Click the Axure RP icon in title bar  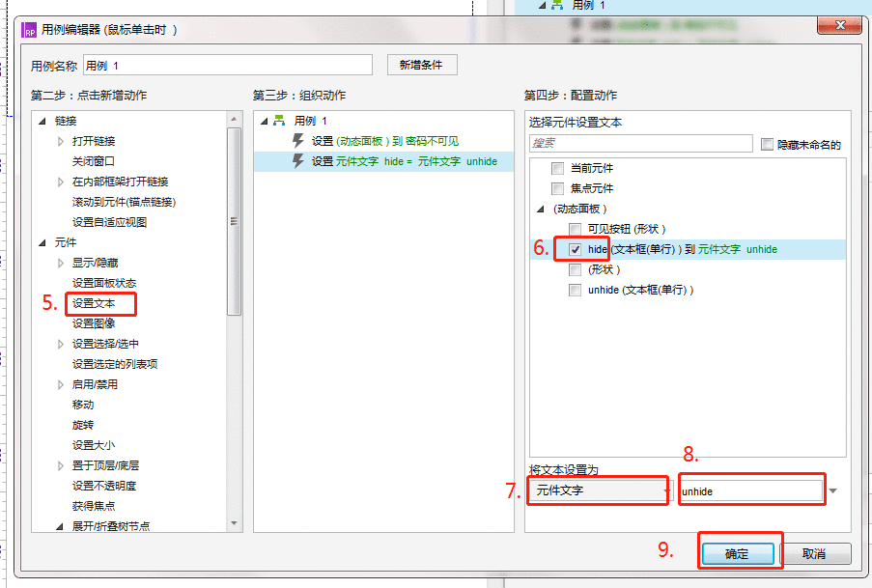click(29, 30)
